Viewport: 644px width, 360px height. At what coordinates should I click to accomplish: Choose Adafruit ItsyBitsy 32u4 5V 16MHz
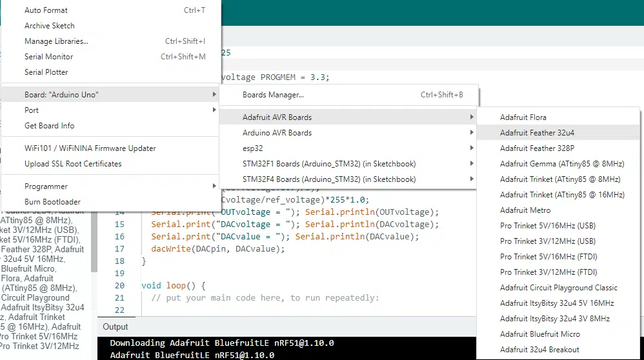tap(559, 303)
